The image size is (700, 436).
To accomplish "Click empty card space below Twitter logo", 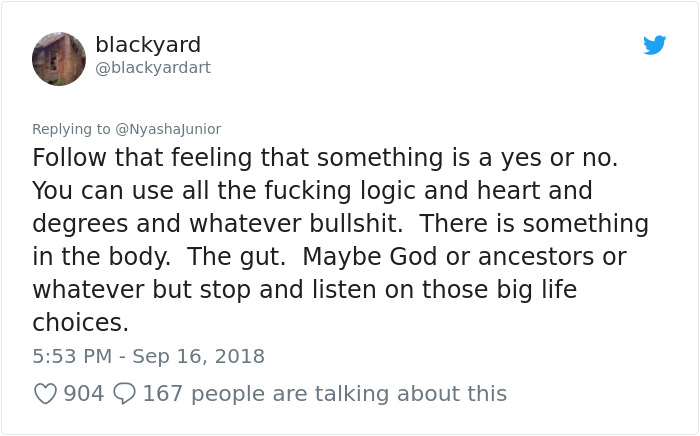I will pyautogui.click(x=654, y=98).
